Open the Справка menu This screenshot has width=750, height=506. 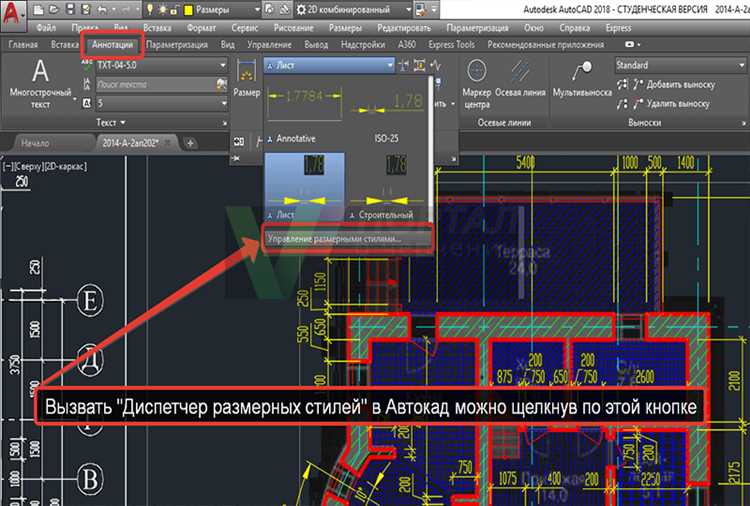pyautogui.click(x=574, y=28)
